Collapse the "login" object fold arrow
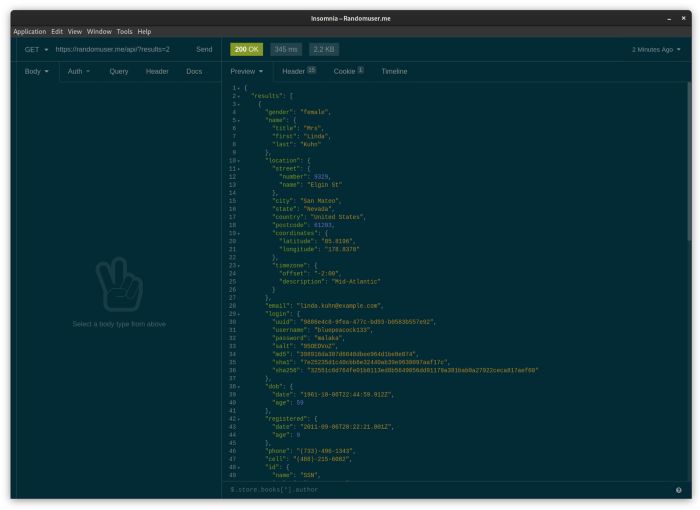This screenshot has height=510, width=700. pos(239,314)
